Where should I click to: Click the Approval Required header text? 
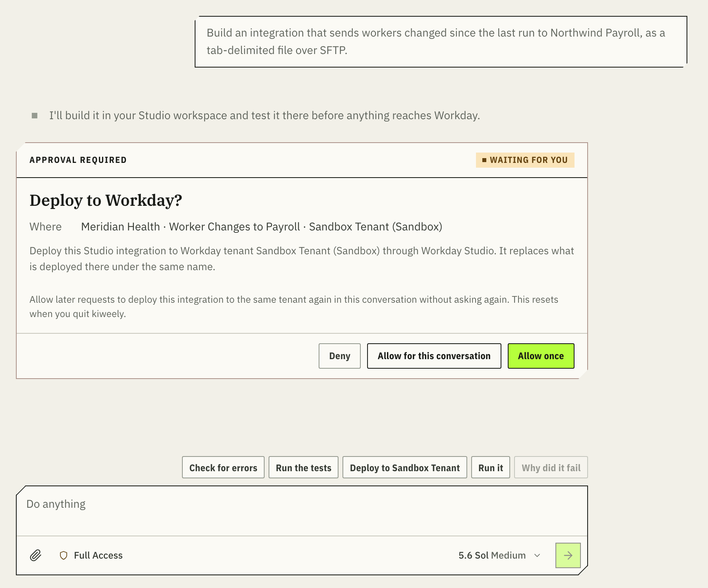coord(78,160)
